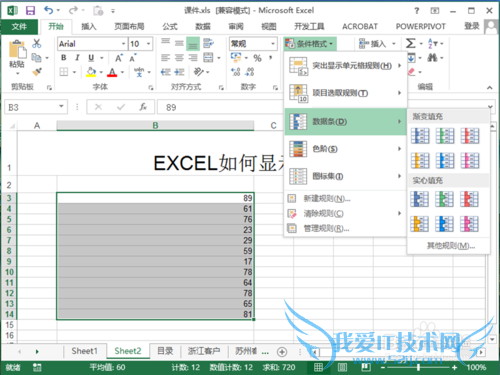
Task: Open the Arial font name dropdown
Action: 123,44
